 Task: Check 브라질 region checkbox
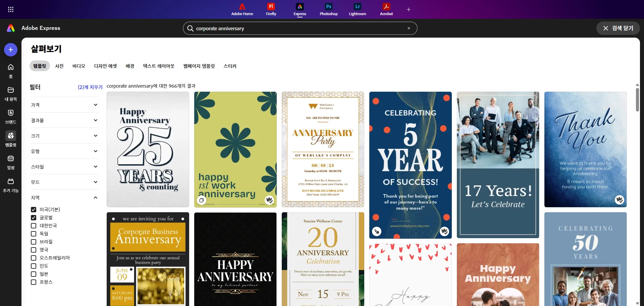pyautogui.click(x=34, y=242)
